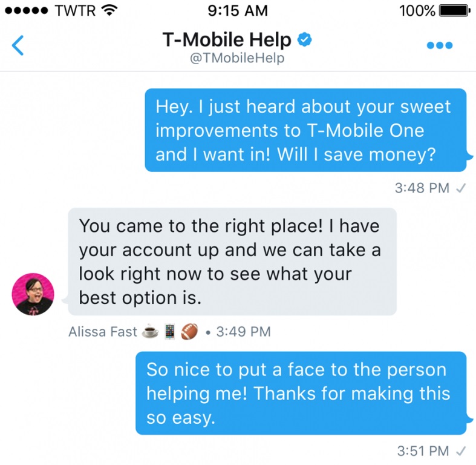This screenshot has width=476, height=465.
Task: Select the "Will I save money?" message bubble
Action: 305,130
